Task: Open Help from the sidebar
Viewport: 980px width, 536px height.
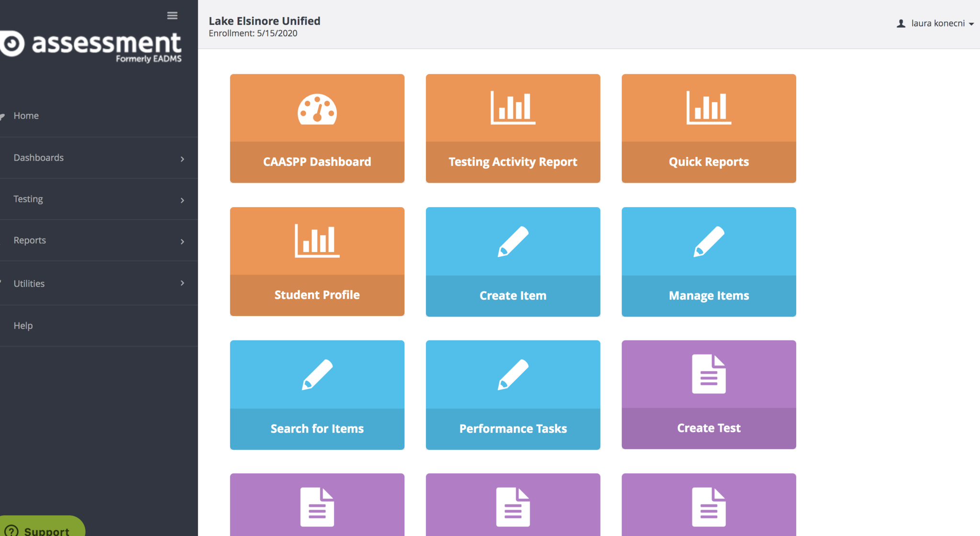Action: coord(23,326)
